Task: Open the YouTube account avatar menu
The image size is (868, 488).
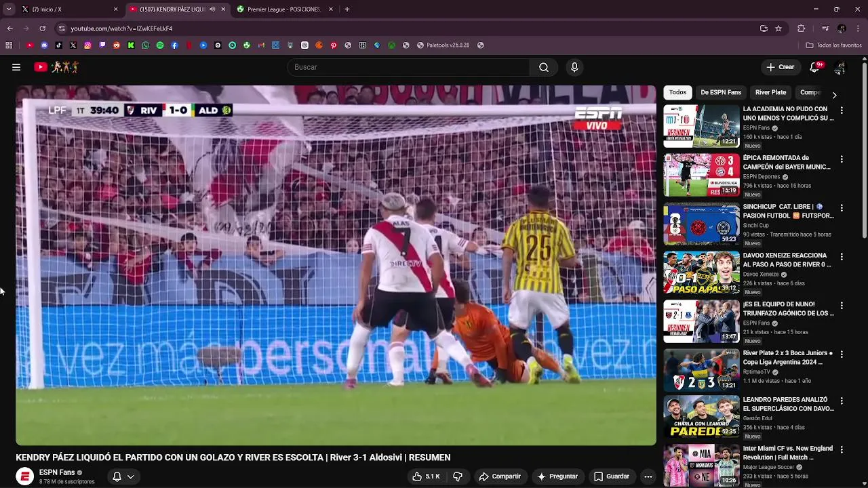Action: coord(840,67)
